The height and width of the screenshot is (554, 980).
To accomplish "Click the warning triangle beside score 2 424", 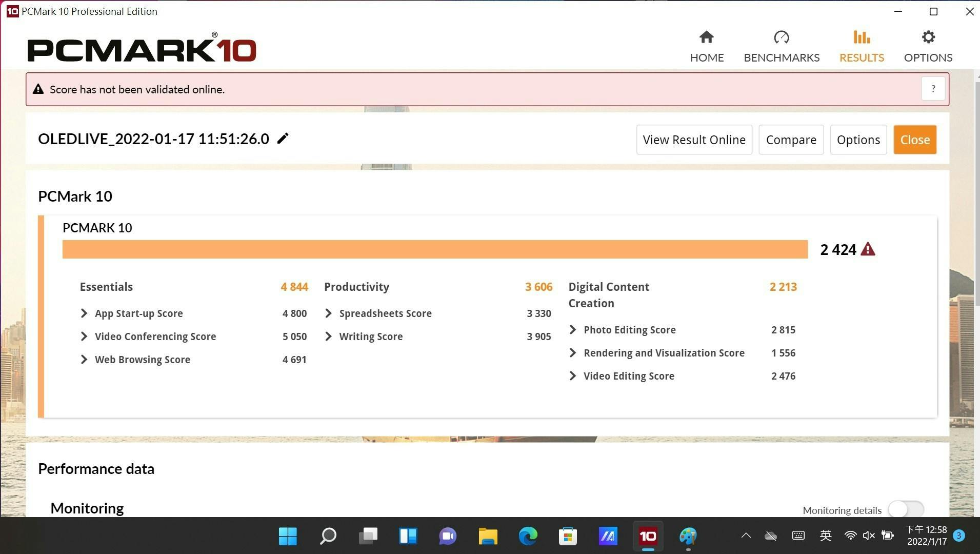I will click(868, 249).
